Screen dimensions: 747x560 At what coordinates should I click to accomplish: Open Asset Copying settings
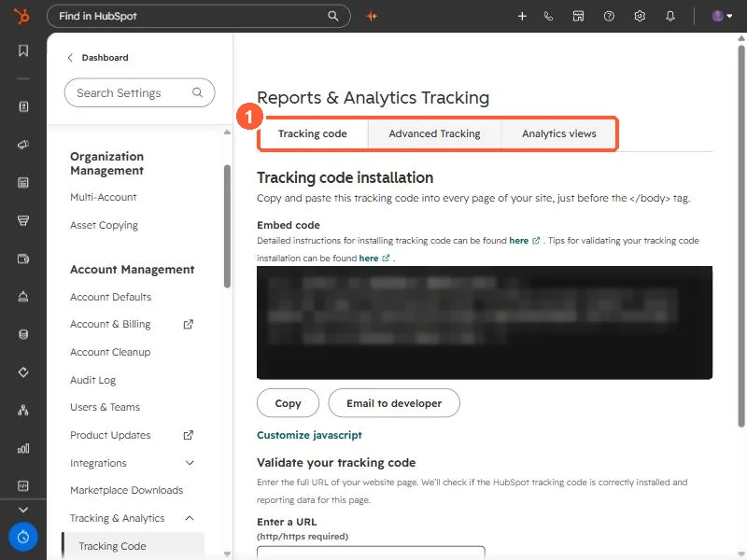point(104,225)
